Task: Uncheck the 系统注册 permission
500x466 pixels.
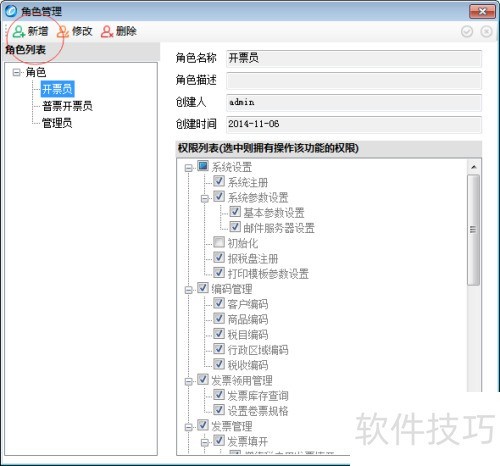Action: click(x=219, y=181)
